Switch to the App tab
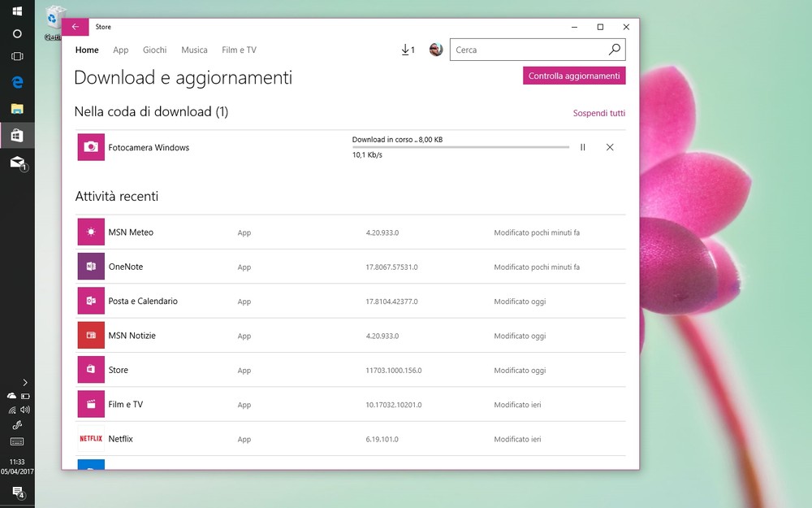Viewport: 812px width, 508px height. [121, 50]
